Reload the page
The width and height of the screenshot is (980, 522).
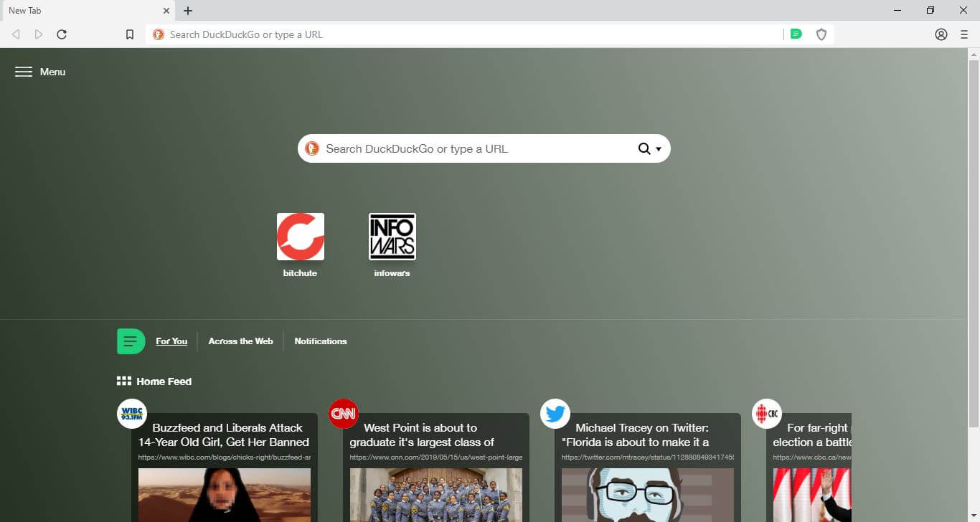62,34
